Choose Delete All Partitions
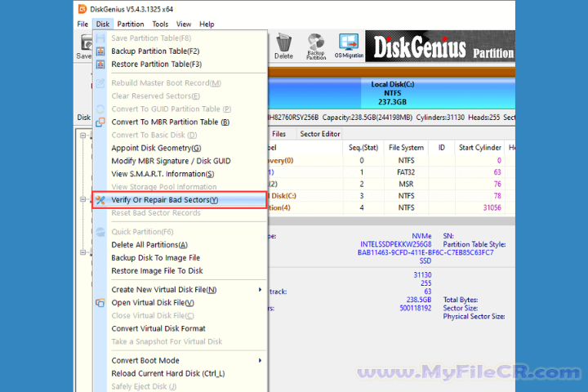The image size is (588, 392). (x=180, y=244)
